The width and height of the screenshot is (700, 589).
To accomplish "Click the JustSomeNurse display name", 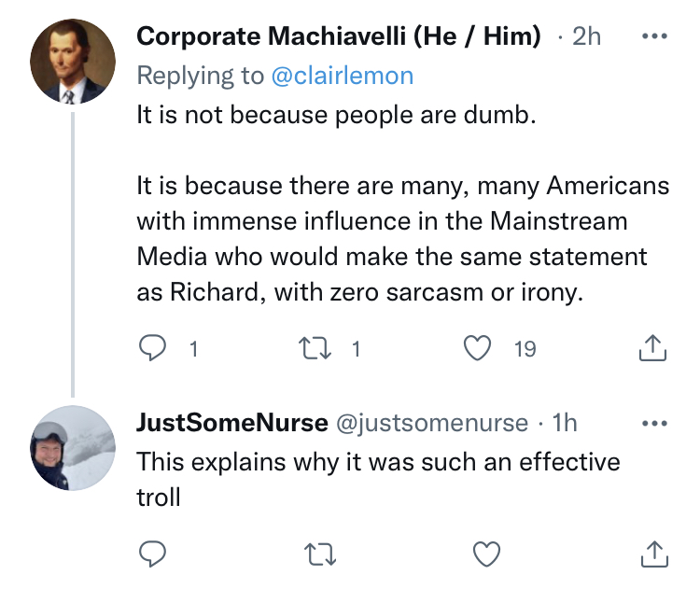I will point(231,423).
